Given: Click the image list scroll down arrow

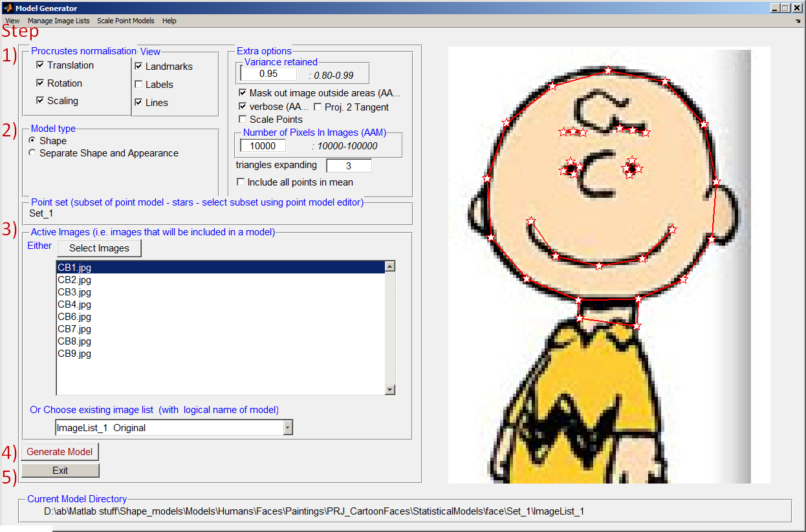Looking at the screenshot, I should [x=389, y=390].
